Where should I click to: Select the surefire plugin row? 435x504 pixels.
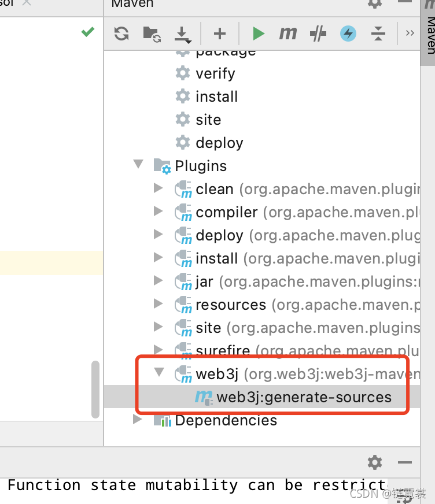point(262,351)
